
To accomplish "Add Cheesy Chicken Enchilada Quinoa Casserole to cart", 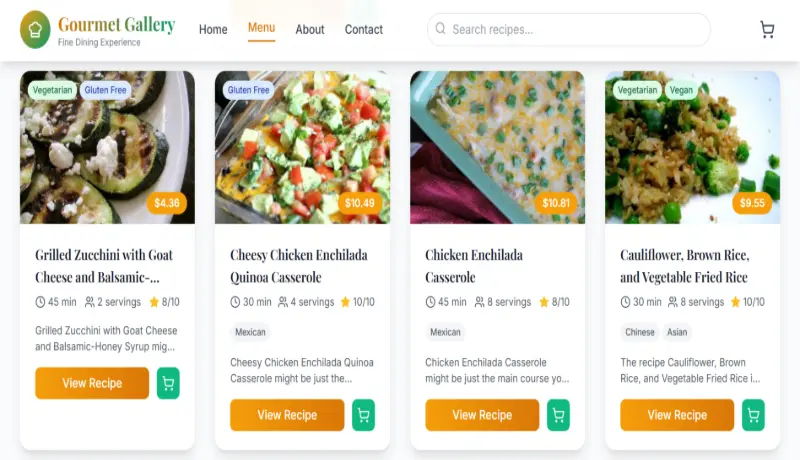I will point(363,415).
